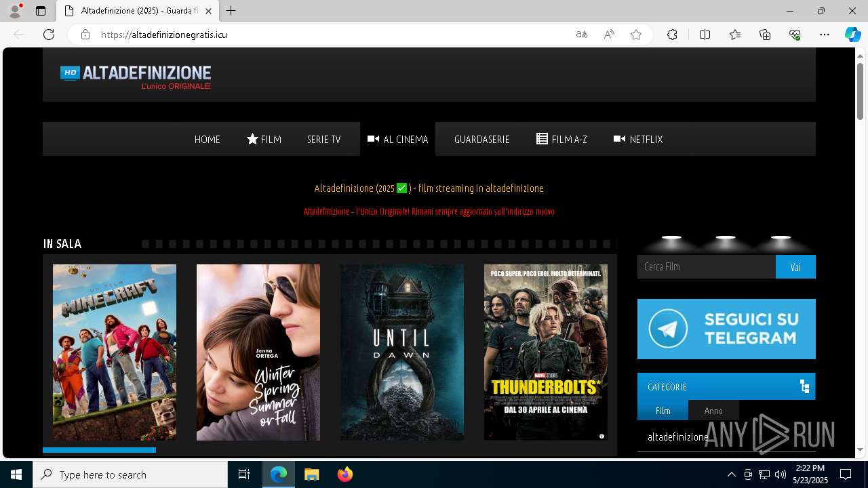Open the NETFLIX menu item

[638, 139]
